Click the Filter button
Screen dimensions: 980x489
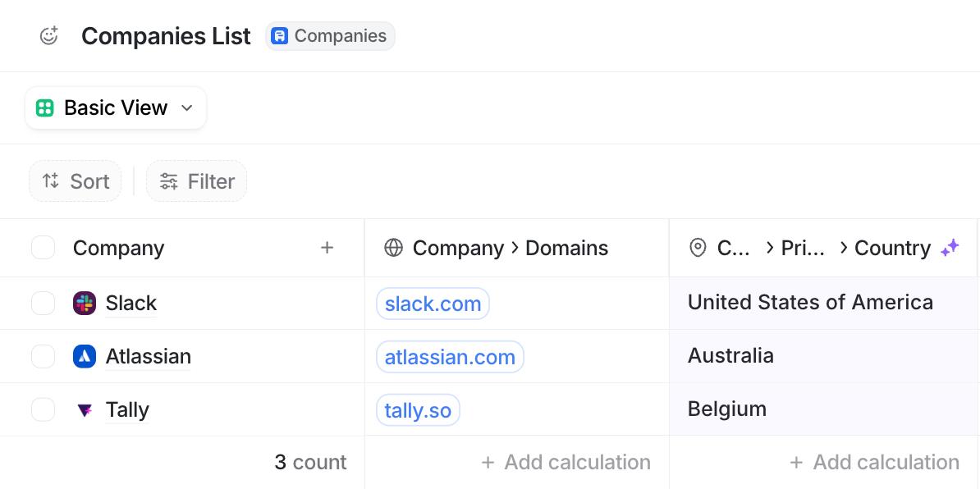click(197, 181)
